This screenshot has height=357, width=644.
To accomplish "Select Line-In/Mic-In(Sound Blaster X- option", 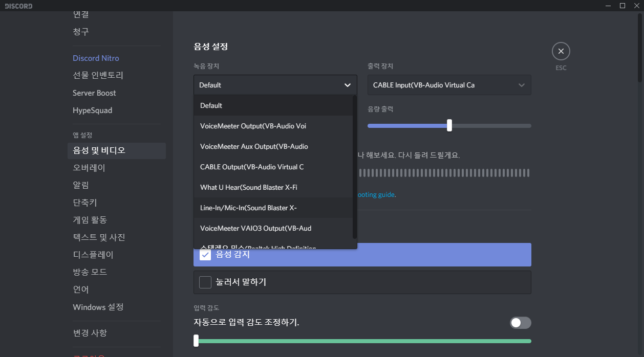I will (x=273, y=208).
